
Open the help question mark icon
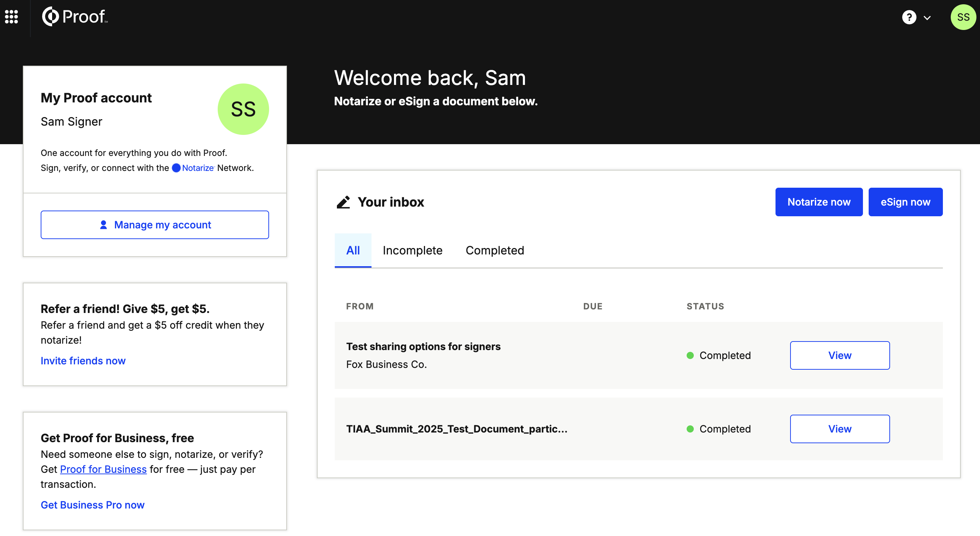(x=909, y=17)
